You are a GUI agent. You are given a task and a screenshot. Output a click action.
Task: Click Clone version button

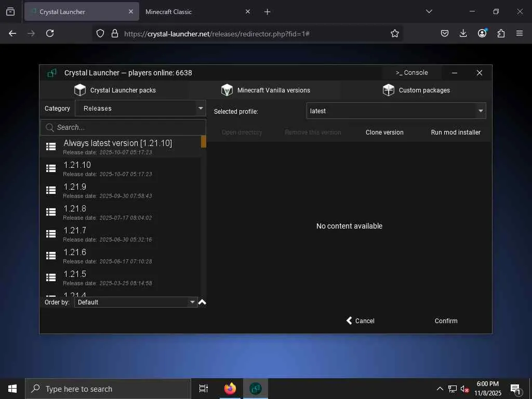click(x=384, y=132)
